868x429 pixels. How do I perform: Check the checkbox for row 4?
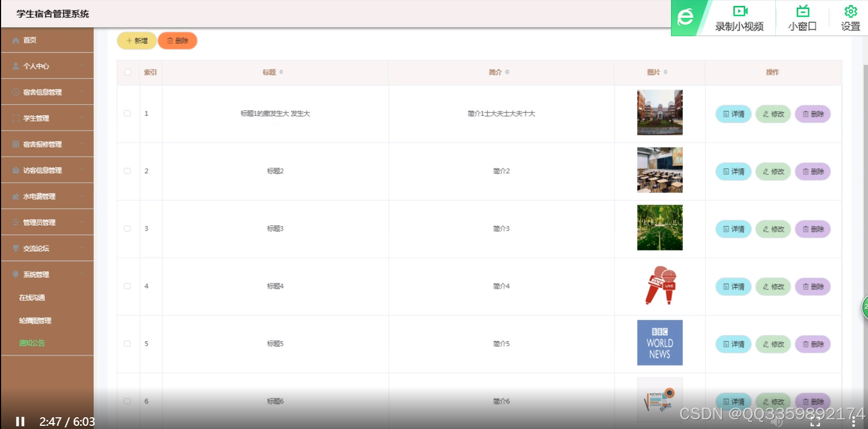127,286
